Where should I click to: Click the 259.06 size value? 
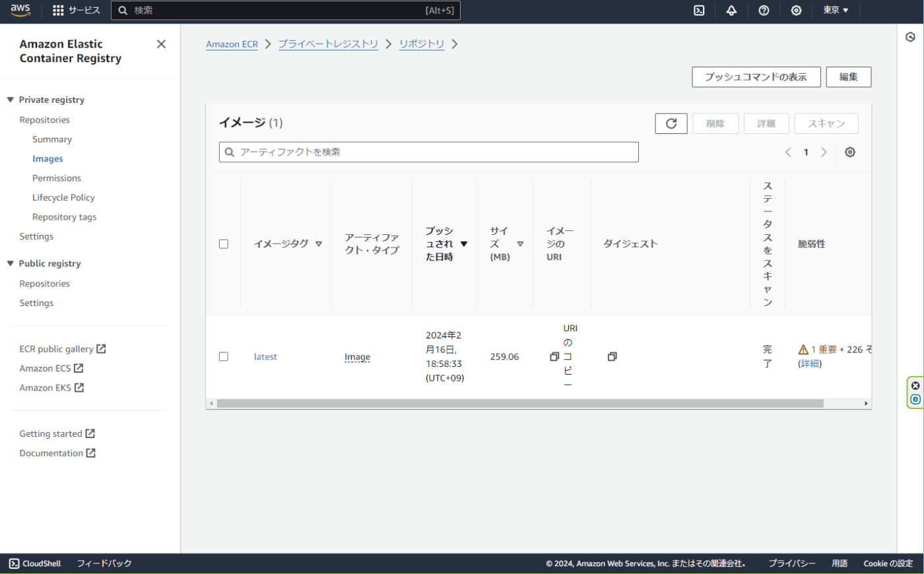pos(504,357)
